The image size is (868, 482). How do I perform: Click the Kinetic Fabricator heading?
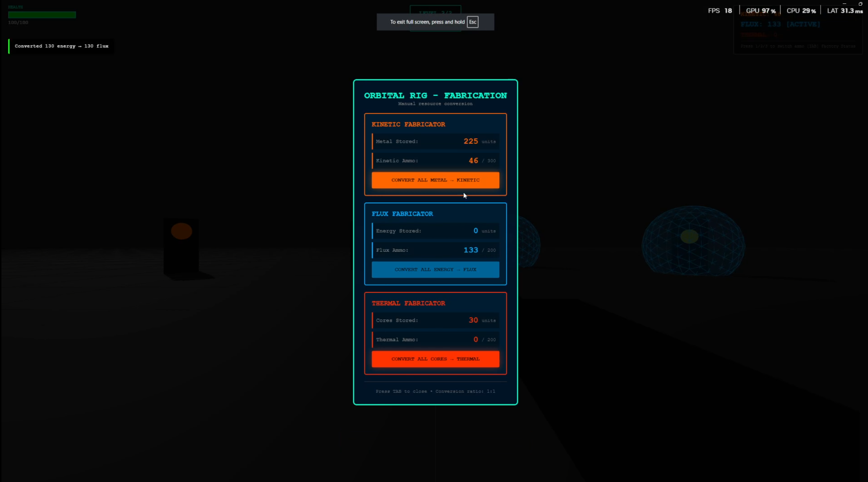coord(408,124)
